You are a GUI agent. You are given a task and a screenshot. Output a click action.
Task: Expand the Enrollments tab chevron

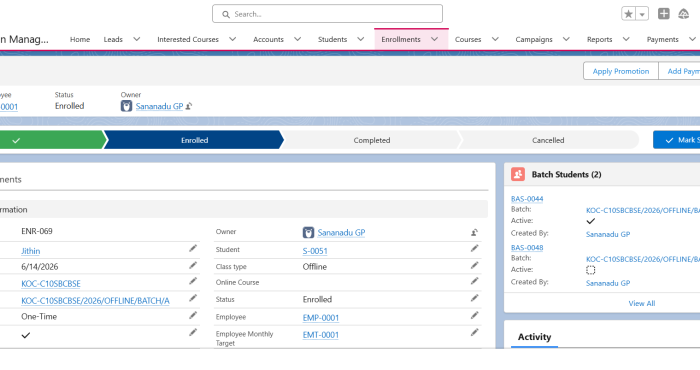click(x=434, y=39)
